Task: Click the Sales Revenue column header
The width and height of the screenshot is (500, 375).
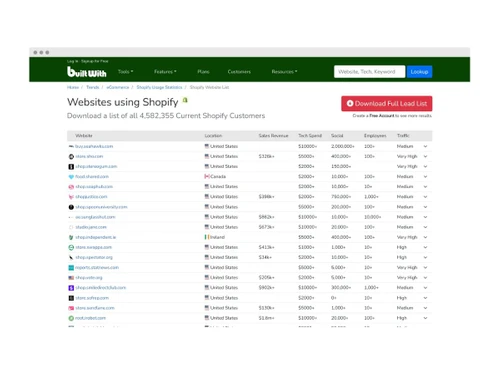Action: 273,136
